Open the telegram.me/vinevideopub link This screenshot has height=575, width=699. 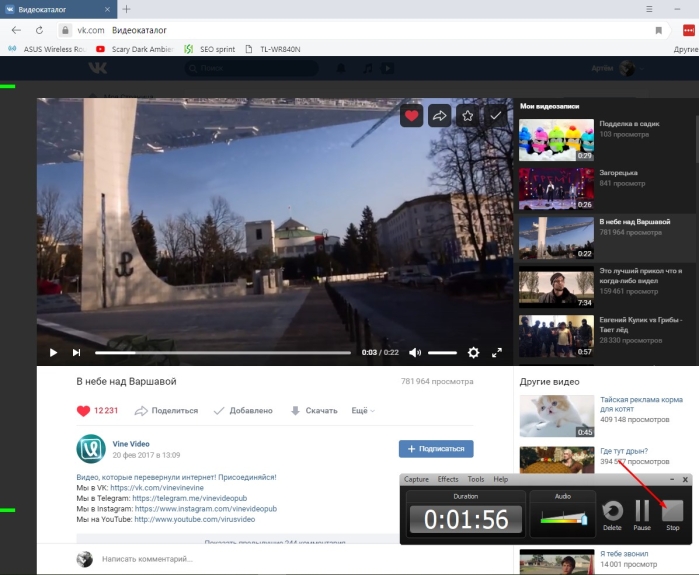[x=189, y=498]
